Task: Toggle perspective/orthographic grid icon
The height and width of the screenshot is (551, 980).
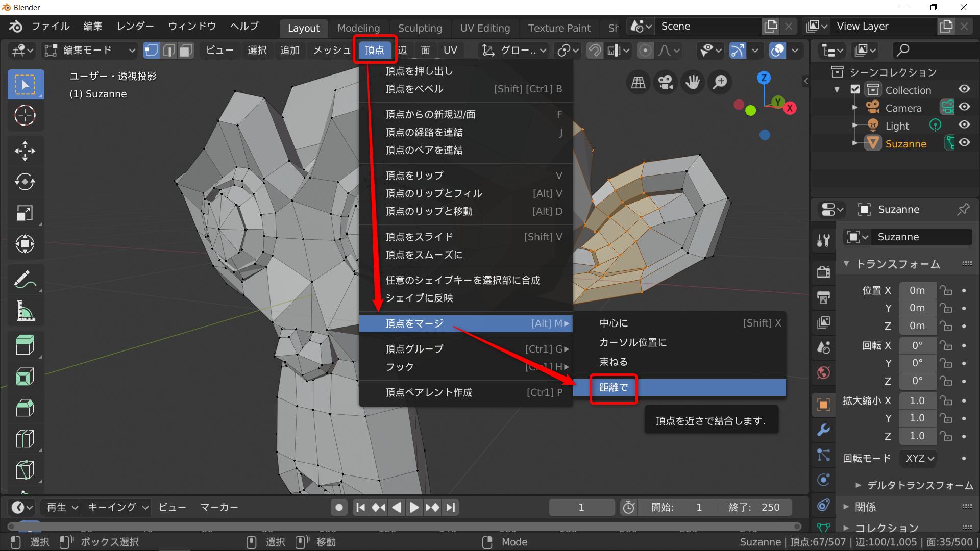Action: 639,82
